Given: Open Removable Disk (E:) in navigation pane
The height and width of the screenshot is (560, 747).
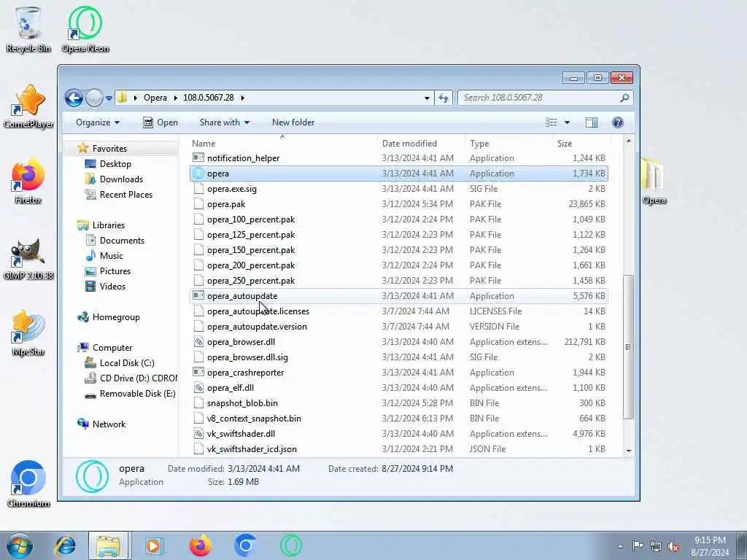Looking at the screenshot, I should click(137, 394).
